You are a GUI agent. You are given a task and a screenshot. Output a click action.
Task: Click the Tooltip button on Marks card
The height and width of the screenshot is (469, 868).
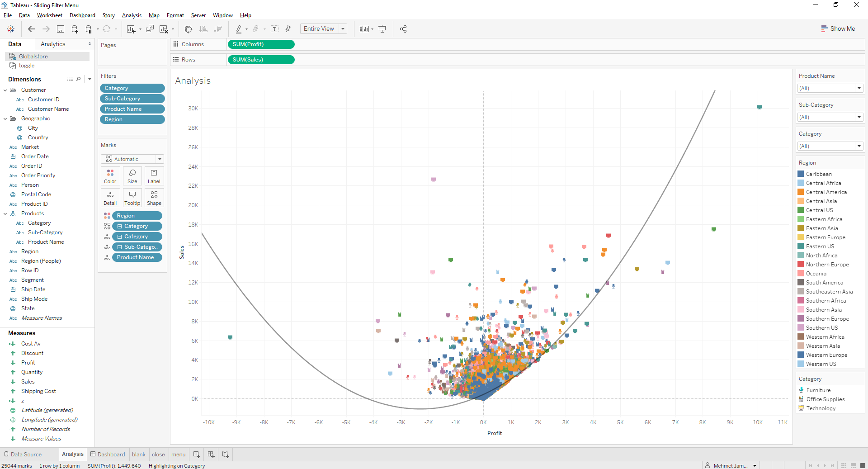pyautogui.click(x=132, y=198)
